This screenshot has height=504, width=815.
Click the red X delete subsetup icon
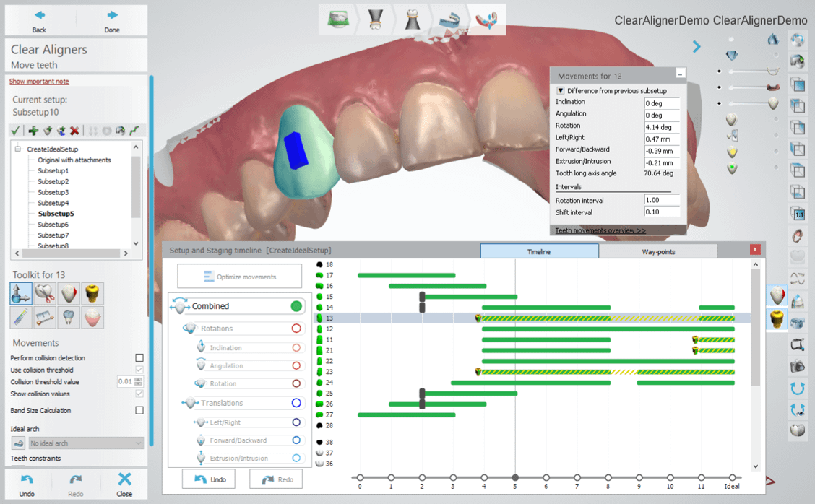coord(74,131)
